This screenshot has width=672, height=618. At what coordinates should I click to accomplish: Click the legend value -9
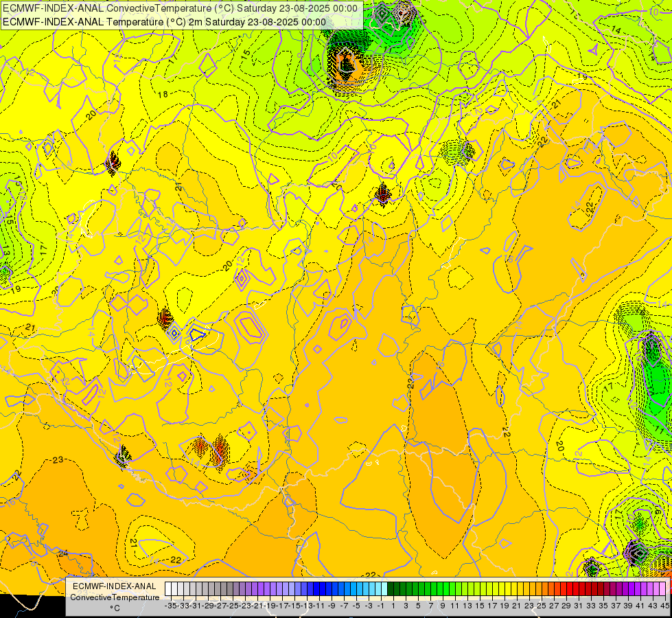[331, 606]
